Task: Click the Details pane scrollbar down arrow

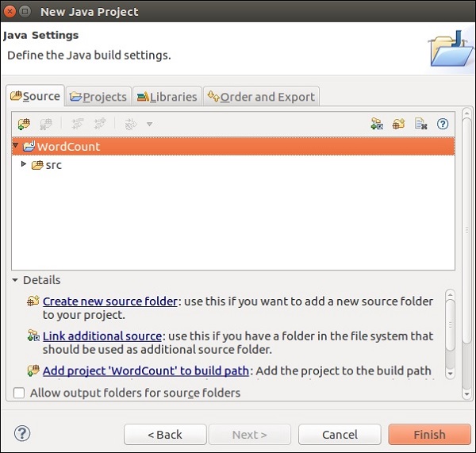Action: [x=450, y=374]
